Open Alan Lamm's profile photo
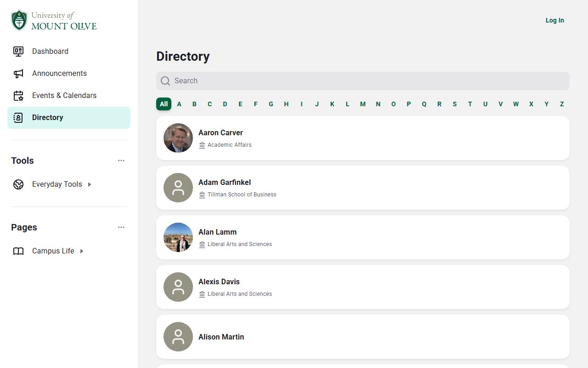The height and width of the screenshot is (368, 588). (x=178, y=237)
